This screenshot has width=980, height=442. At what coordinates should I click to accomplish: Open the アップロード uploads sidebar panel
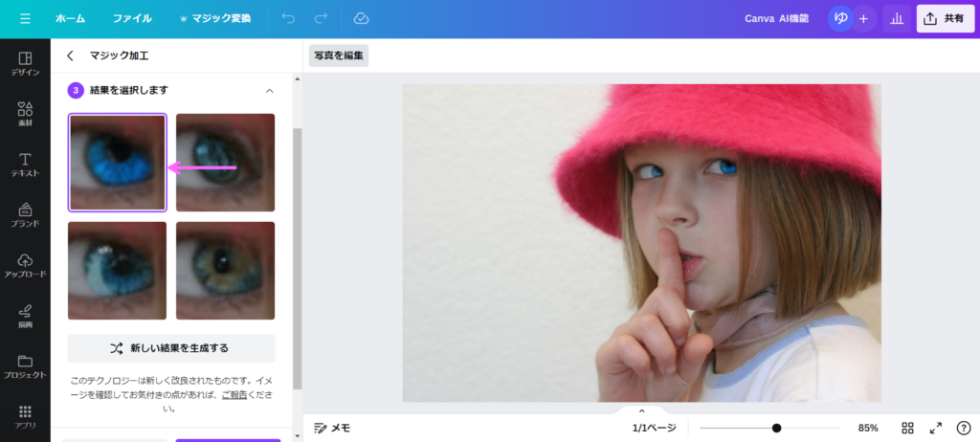click(25, 265)
